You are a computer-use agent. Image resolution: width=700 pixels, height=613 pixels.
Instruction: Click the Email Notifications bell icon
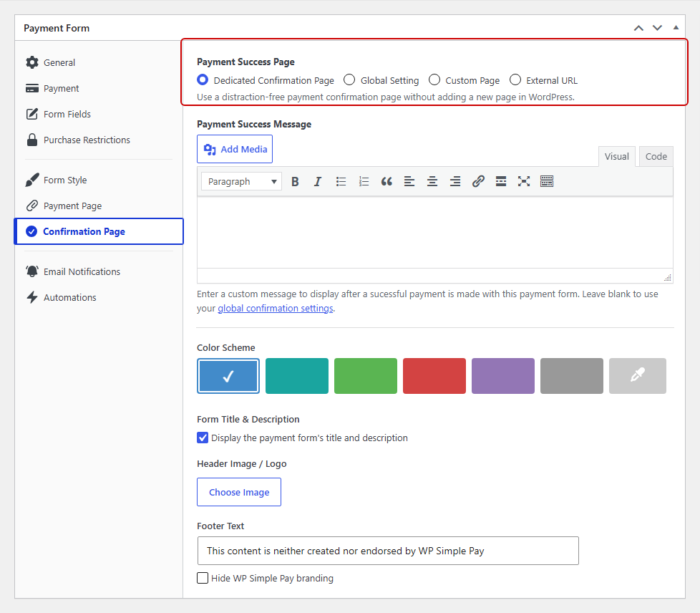(32, 271)
